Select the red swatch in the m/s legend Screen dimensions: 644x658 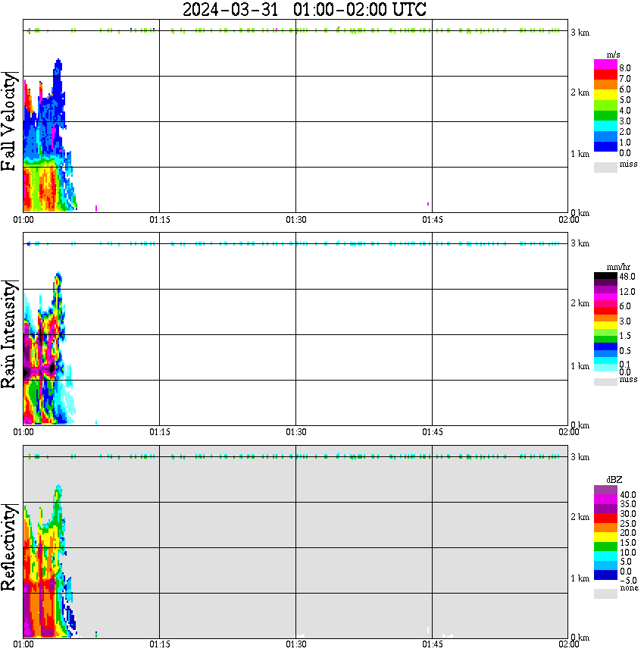(605, 75)
